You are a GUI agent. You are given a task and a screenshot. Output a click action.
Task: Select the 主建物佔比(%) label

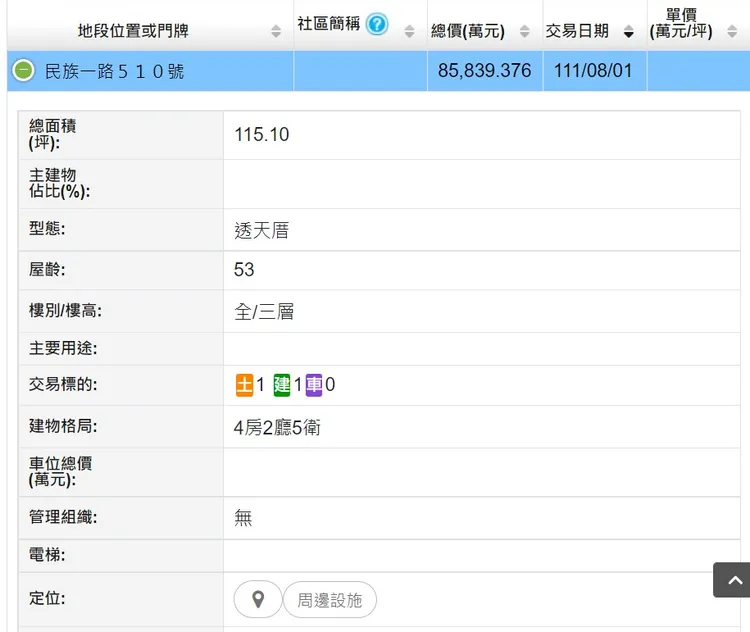point(59,183)
